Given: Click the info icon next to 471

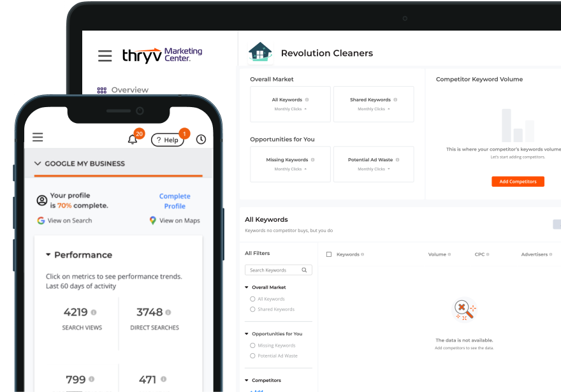Looking at the screenshot, I should tap(163, 379).
